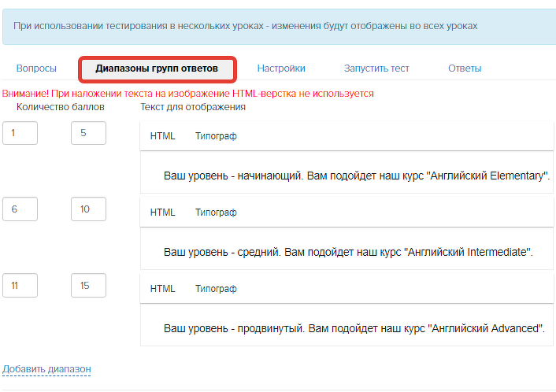
Task: Click Типограф button above Advanced text
Action: click(x=216, y=289)
